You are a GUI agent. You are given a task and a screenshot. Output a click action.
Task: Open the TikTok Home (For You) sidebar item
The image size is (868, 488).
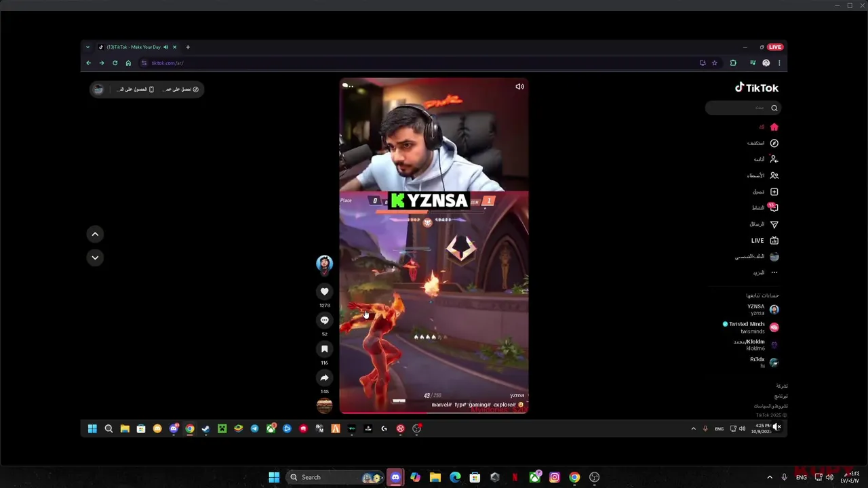click(768, 127)
